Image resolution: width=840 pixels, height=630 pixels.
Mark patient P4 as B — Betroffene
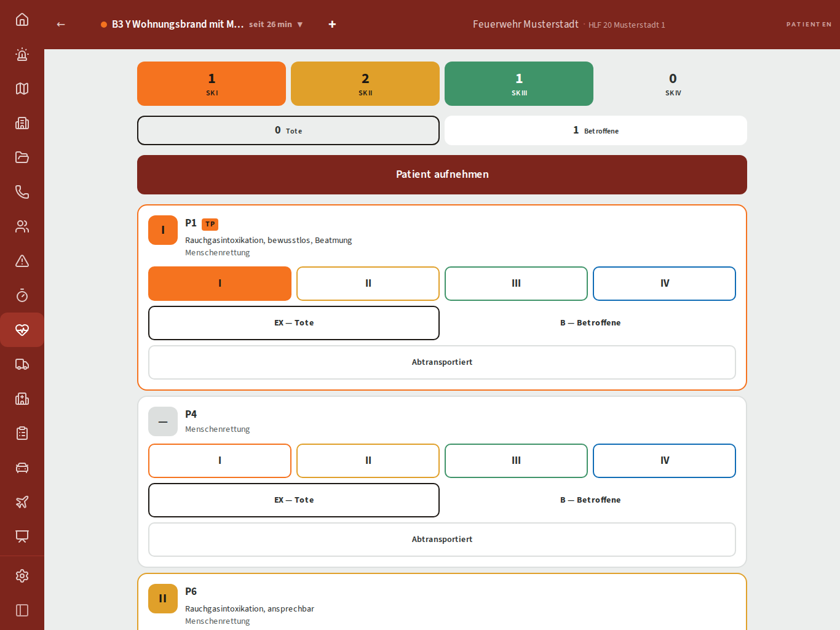click(590, 500)
